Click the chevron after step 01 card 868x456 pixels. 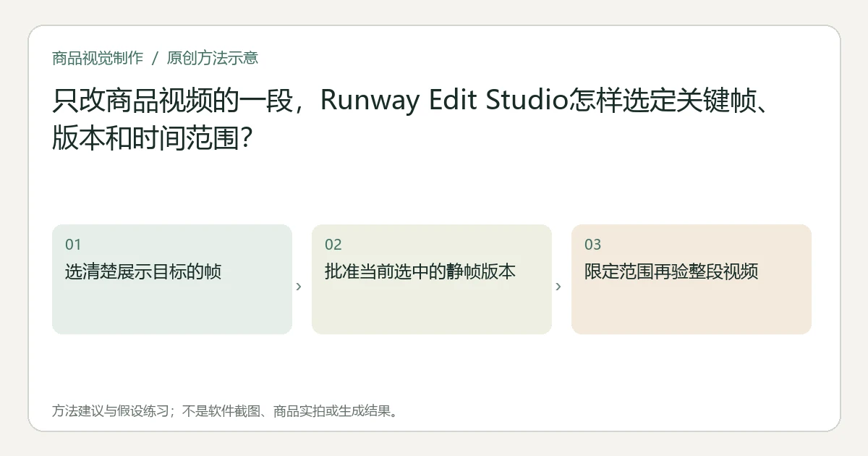coord(299,287)
